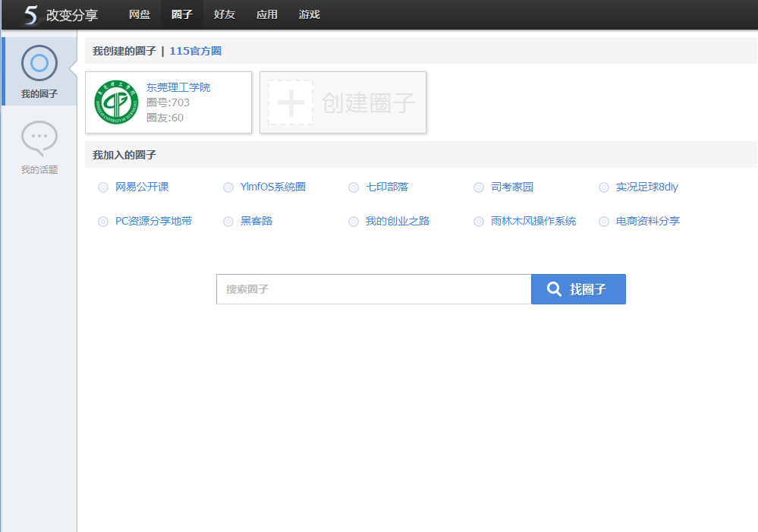
Task: Click the circle icon beside PC资源分享地带
Action: tap(103, 222)
